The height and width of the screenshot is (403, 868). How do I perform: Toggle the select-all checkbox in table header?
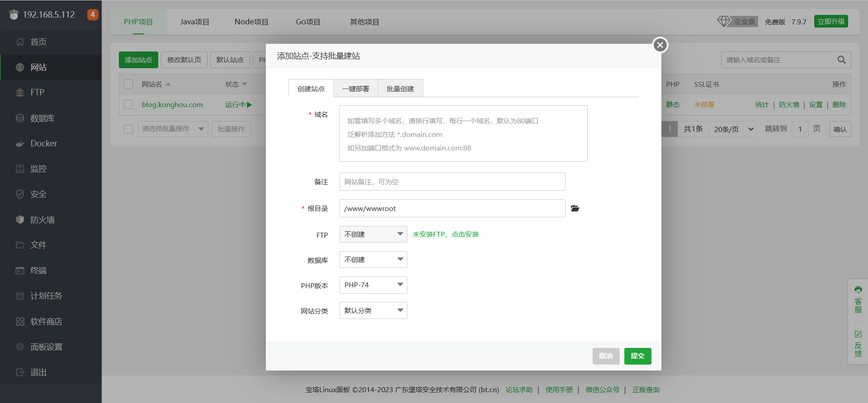(128, 84)
